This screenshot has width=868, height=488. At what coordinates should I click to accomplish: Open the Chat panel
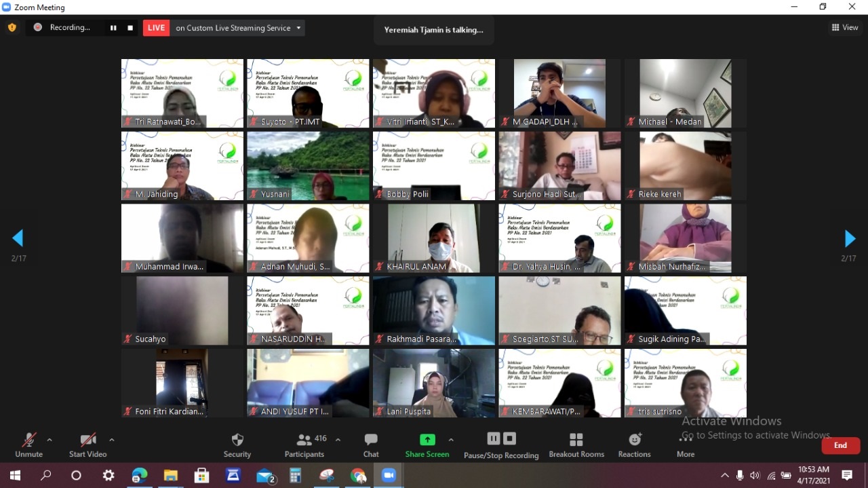pos(371,440)
